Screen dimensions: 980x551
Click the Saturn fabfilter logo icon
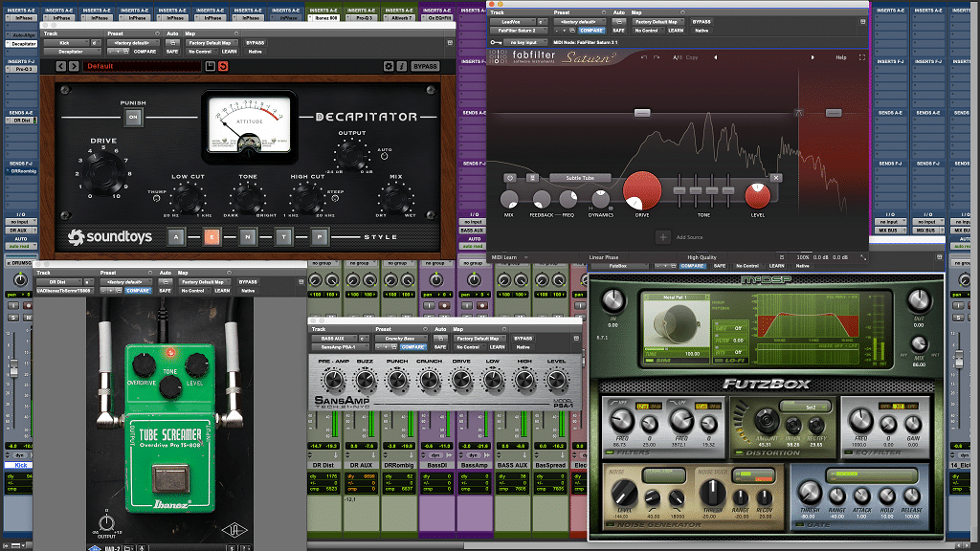[498, 56]
